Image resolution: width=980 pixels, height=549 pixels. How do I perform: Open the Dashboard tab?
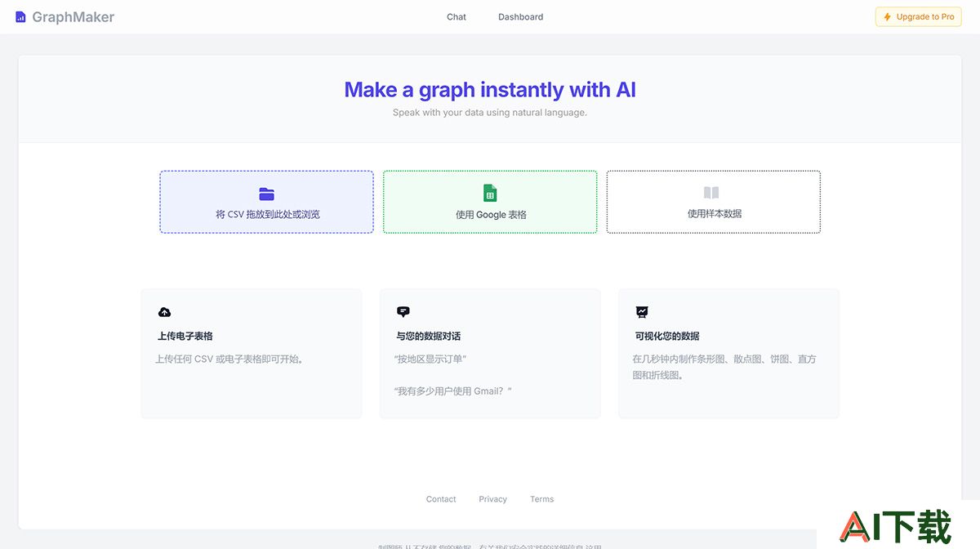[x=520, y=17]
